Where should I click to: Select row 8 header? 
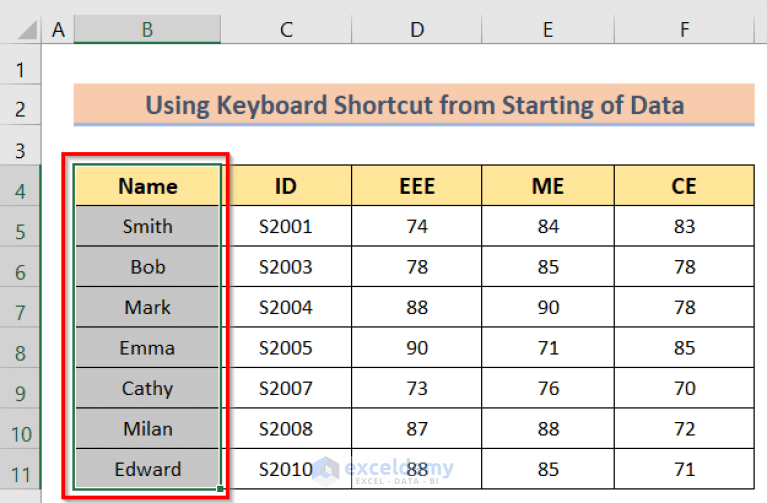[x=20, y=348]
